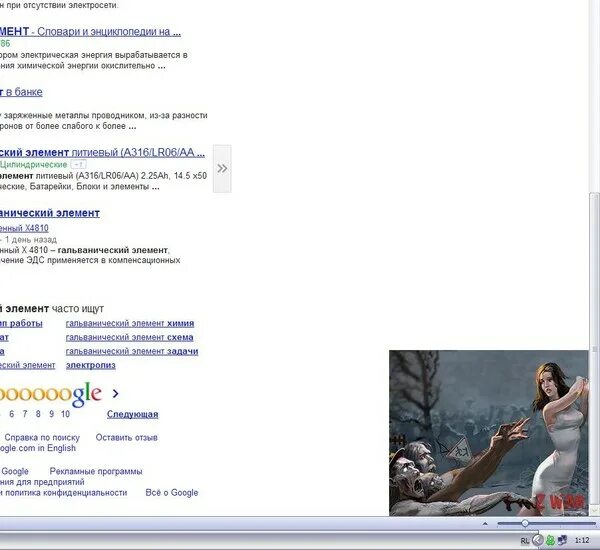
Task: Open 'Рекламные программы' footer link
Action: pos(96,471)
